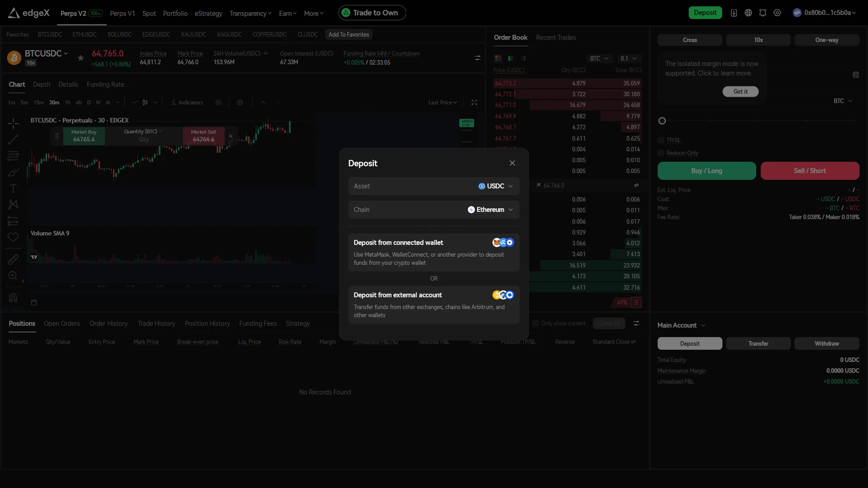Click the Market Buy 64765.4 button
868x488 pixels.
click(x=84, y=136)
